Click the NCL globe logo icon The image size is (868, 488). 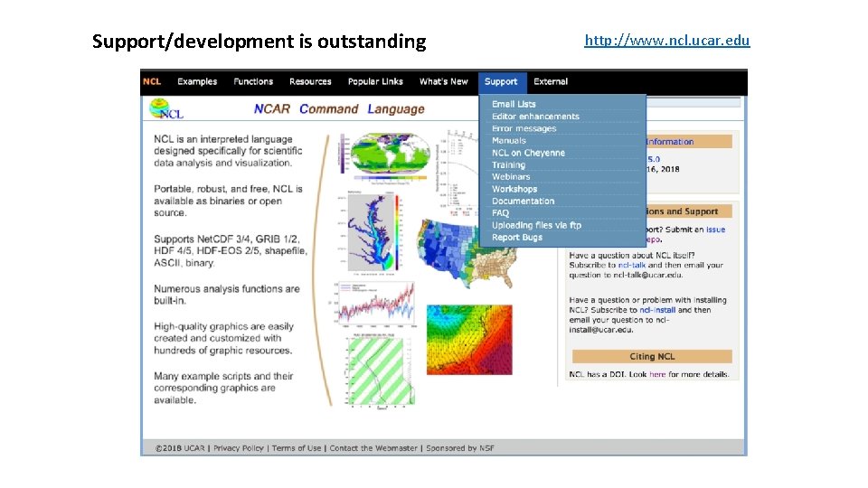pyautogui.click(x=165, y=109)
